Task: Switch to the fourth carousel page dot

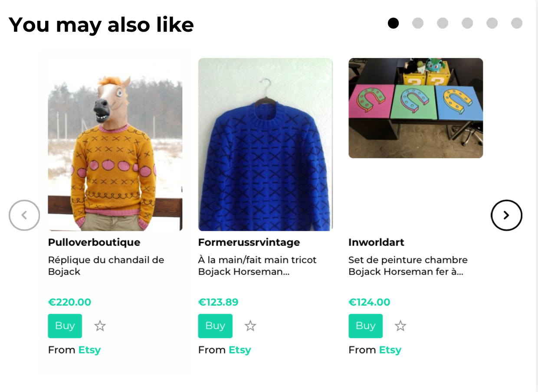Action: [467, 23]
